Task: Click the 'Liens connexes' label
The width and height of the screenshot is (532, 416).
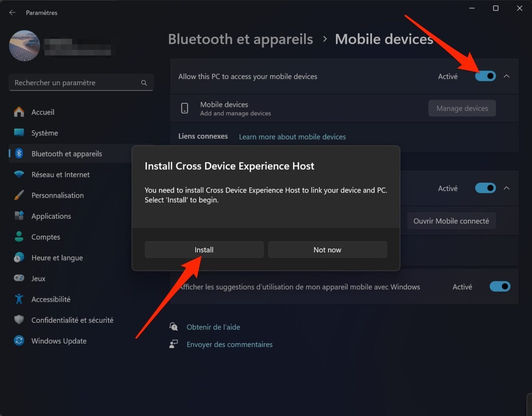Action: pos(203,136)
